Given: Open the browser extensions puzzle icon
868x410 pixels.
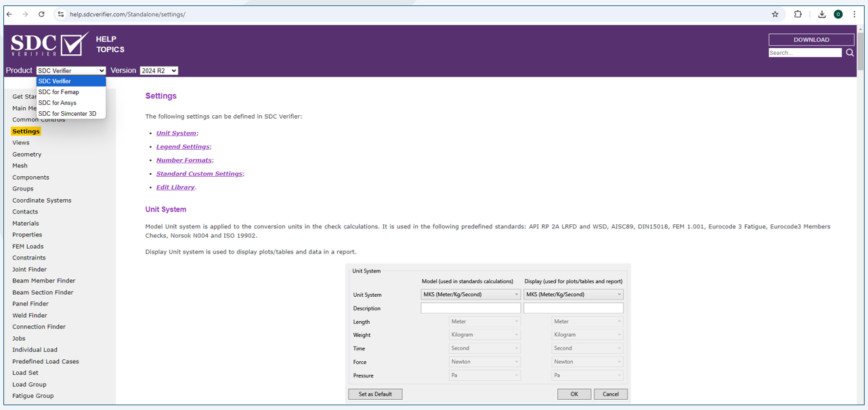Looking at the screenshot, I should [x=798, y=14].
